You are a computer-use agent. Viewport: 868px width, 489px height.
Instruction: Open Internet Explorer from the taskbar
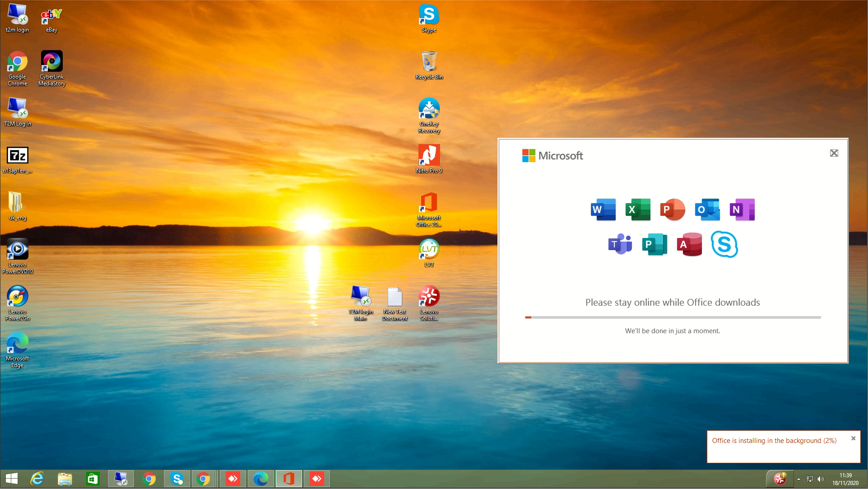(37, 479)
